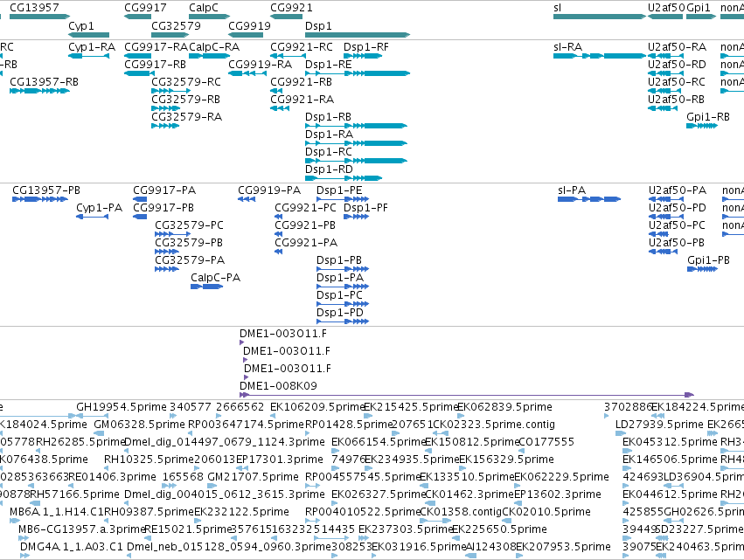This screenshot has height=560, width=744.
Task: Click the Dsp1-PE protein label
Action: 339,190
